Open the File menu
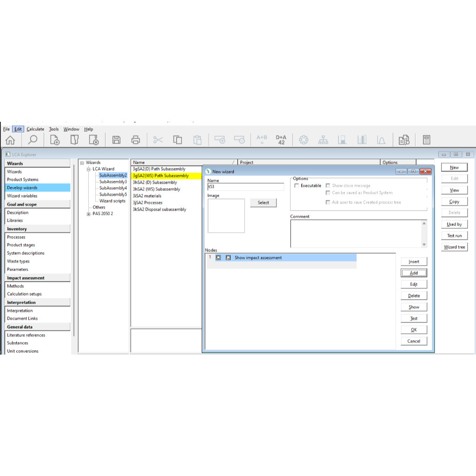 click(x=7, y=129)
